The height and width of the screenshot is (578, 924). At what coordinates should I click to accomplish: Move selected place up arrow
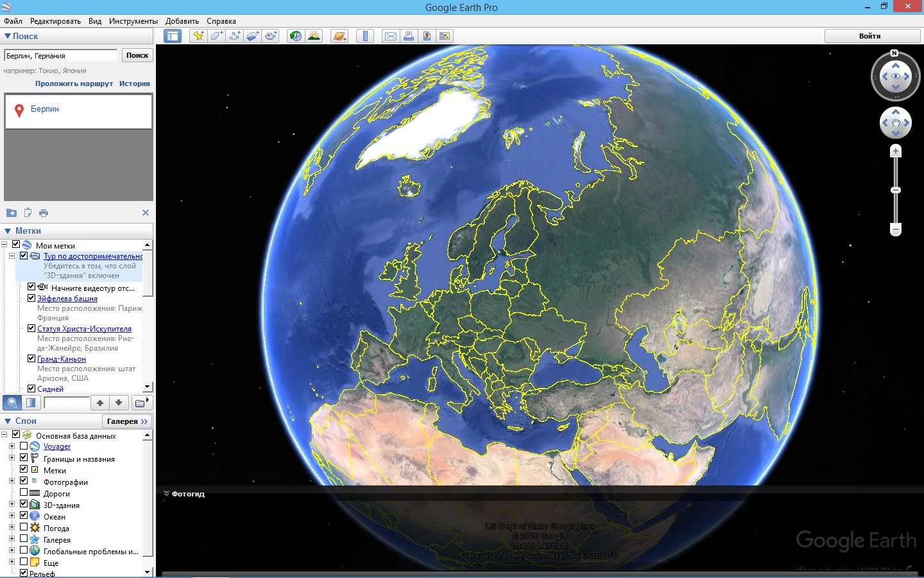click(100, 403)
